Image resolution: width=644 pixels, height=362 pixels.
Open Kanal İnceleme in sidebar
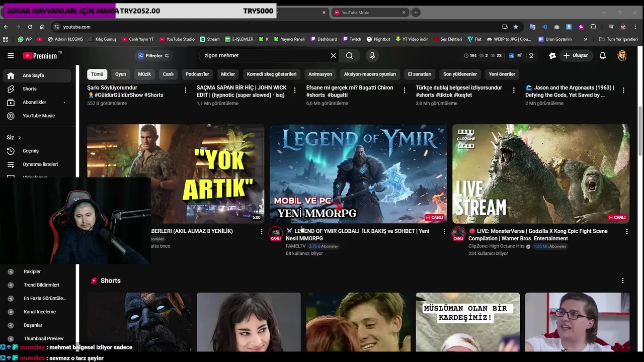pyautogui.click(x=36, y=312)
